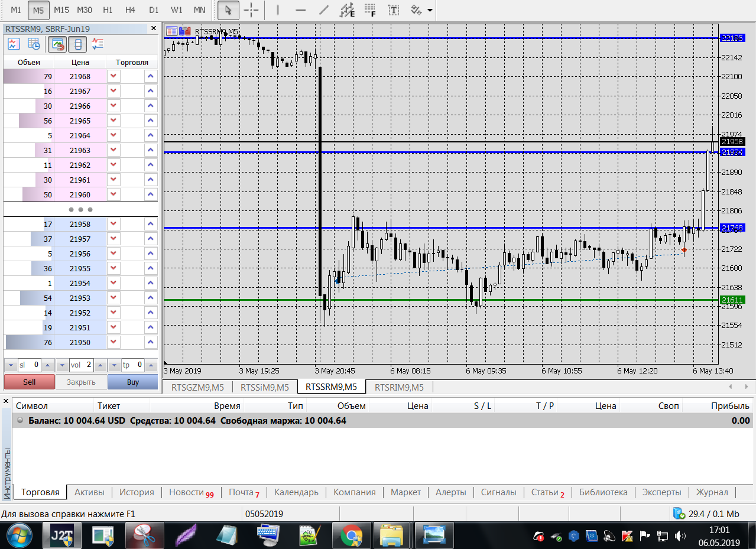Click the equidistant channel tool

point(347,10)
